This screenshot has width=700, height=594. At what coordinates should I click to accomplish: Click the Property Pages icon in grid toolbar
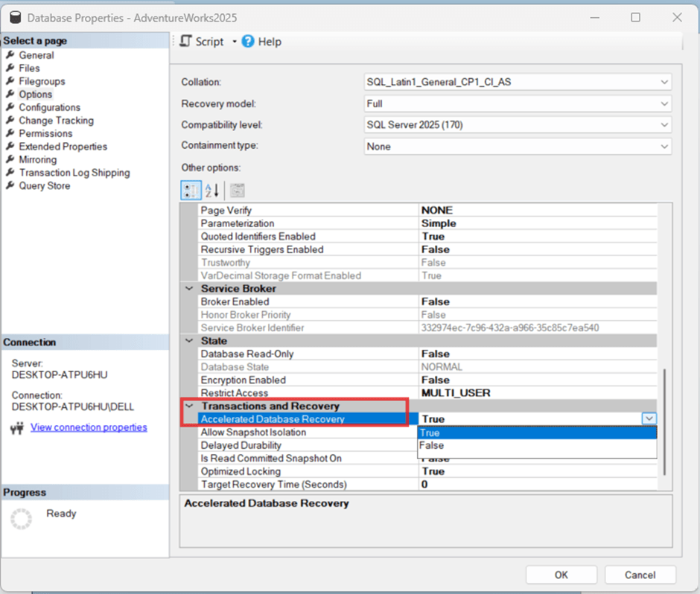pyautogui.click(x=237, y=191)
